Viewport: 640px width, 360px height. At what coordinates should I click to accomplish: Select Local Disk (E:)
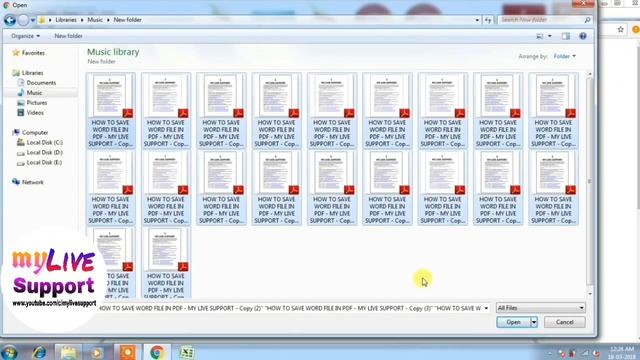click(x=44, y=162)
